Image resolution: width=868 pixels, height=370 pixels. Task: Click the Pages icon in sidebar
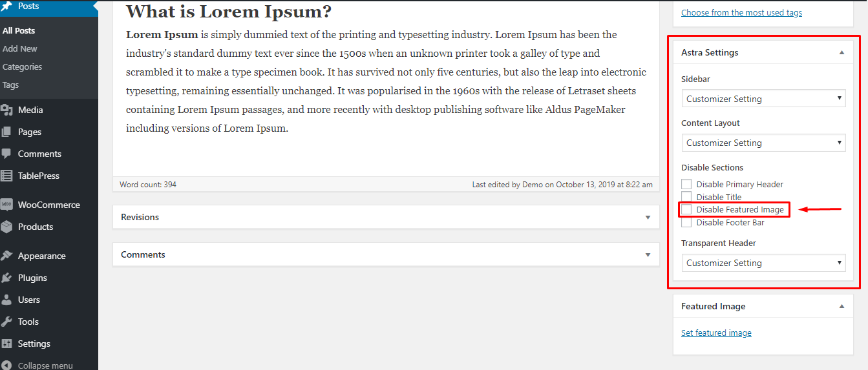tap(7, 132)
